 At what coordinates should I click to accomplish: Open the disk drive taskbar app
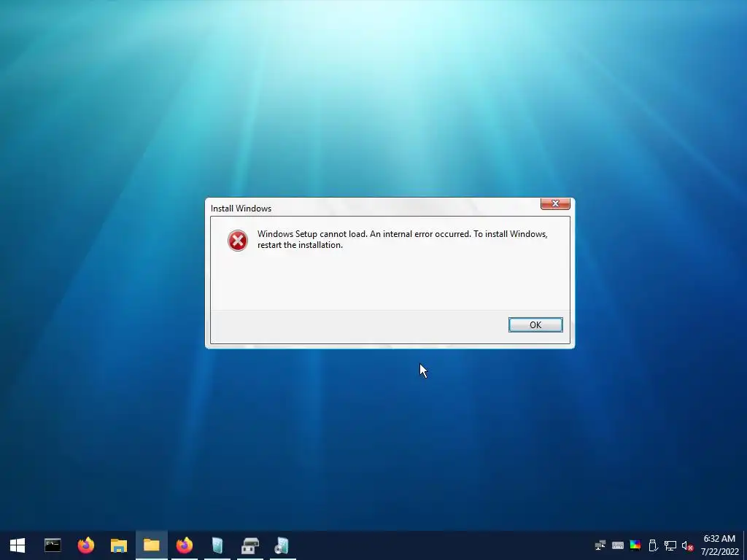tap(250, 545)
